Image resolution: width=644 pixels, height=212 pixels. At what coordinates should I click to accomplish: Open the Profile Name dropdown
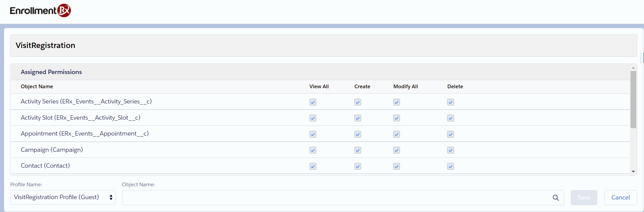click(63, 197)
